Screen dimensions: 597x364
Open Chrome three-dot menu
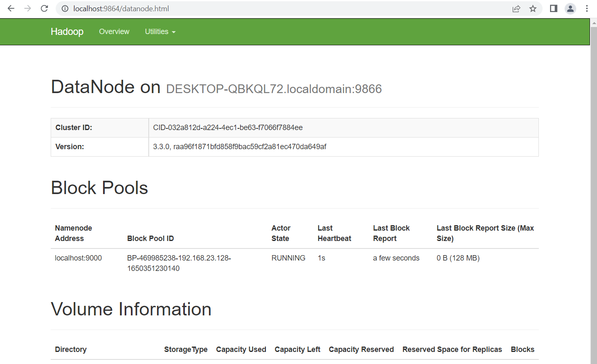(x=587, y=9)
